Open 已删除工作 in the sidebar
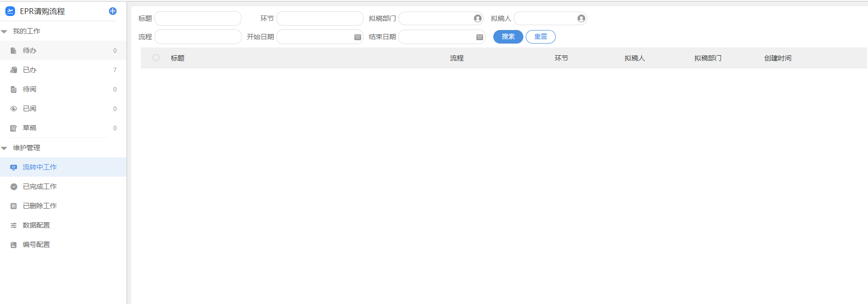 pyautogui.click(x=63, y=206)
